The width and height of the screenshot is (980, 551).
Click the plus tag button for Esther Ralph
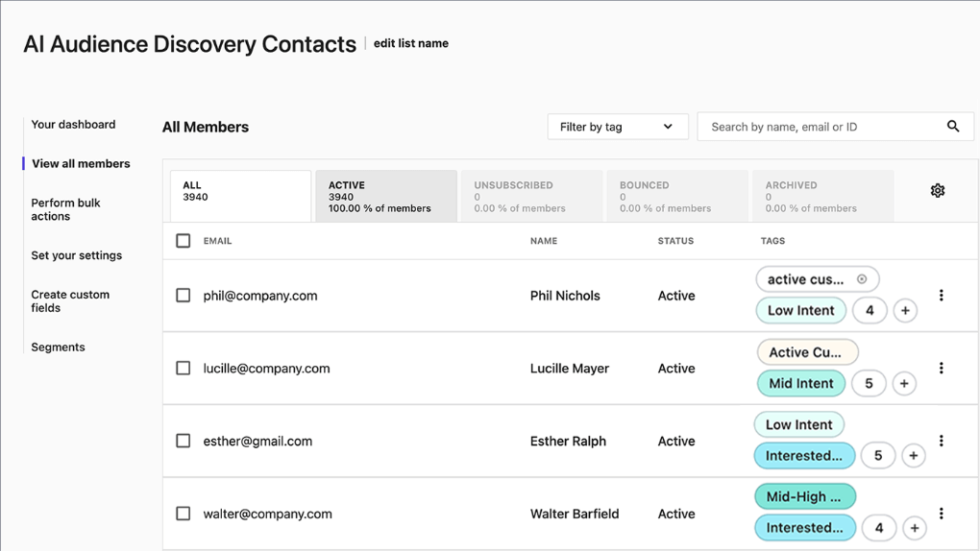(913, 456)
